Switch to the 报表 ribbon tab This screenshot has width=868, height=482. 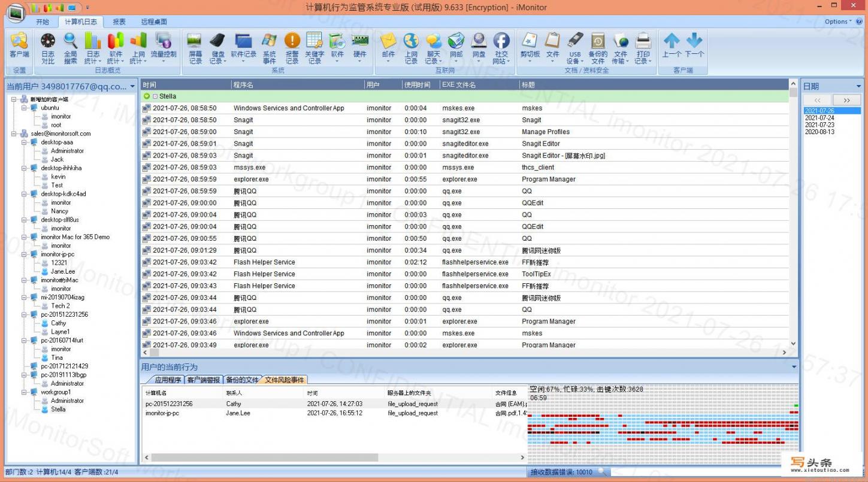click(119, 22)
